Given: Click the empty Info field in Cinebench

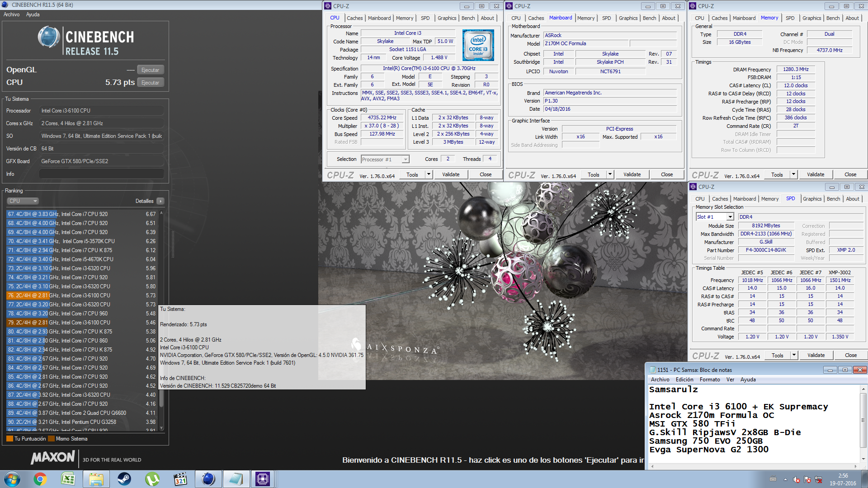Looking at the screenshot, I should pyautogui.click(x=102, y=174).
